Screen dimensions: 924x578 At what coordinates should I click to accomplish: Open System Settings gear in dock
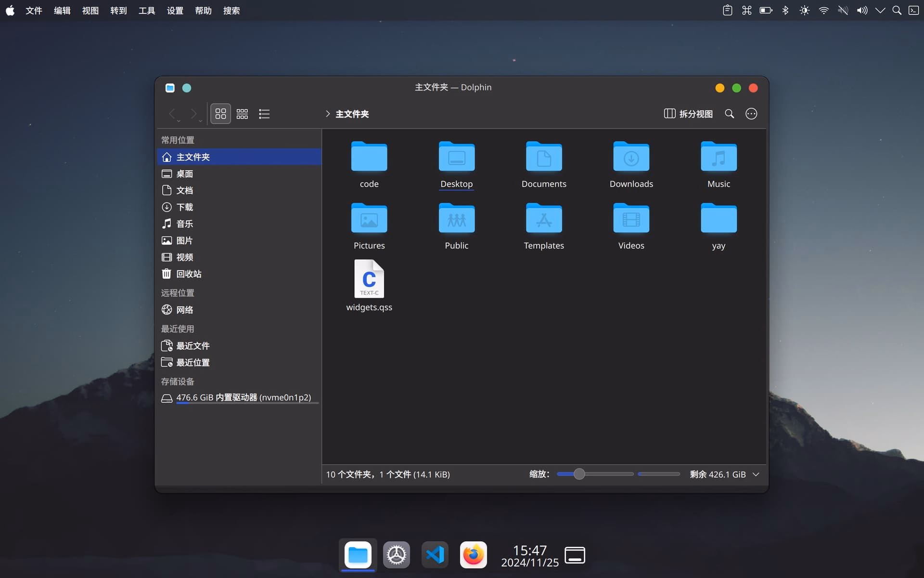(x=397, y=555)
